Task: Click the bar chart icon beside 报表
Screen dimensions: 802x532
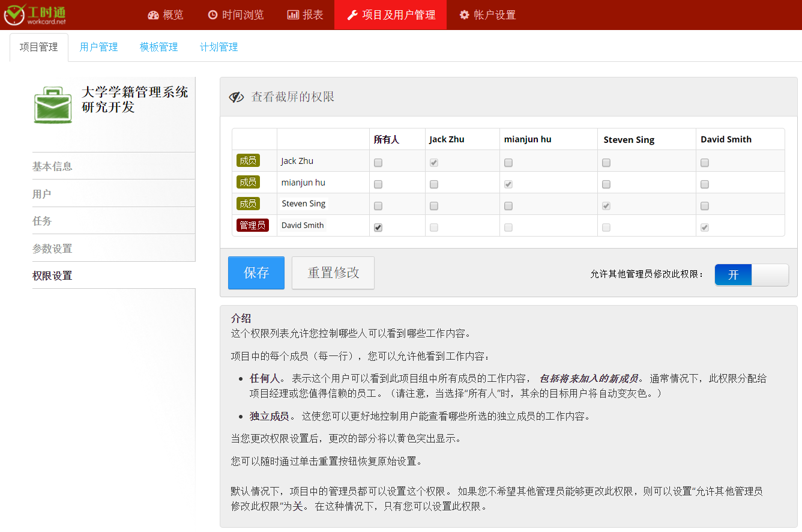Action: pos(293,15)
